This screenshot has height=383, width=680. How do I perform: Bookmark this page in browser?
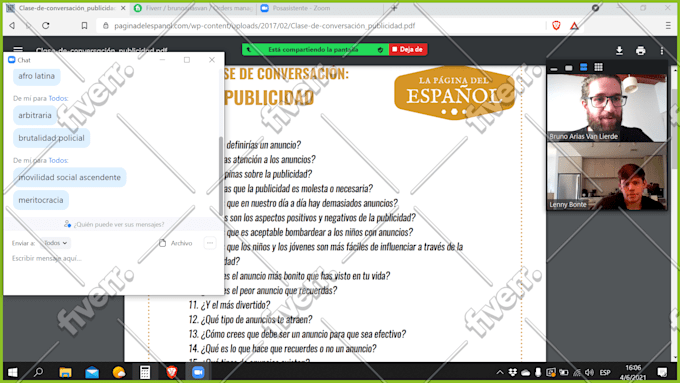pos(84,26)
